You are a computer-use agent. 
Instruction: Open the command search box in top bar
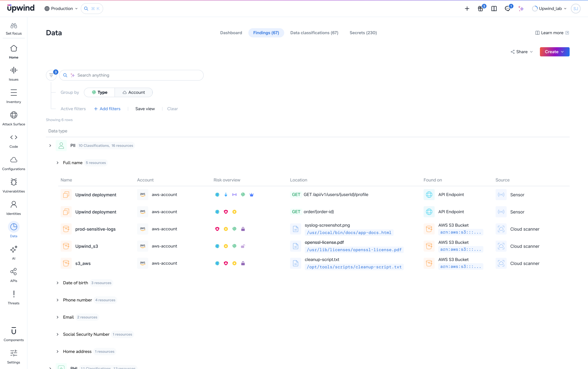click(92, 9)
